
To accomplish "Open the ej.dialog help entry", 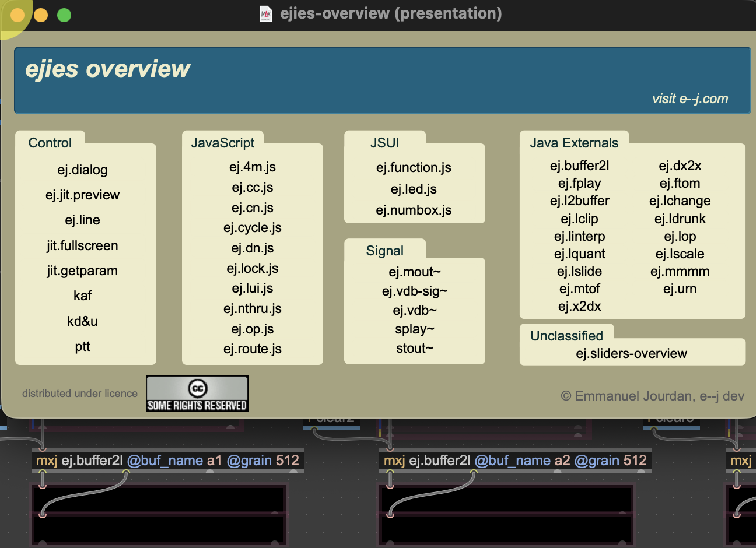I will [82, 170].
